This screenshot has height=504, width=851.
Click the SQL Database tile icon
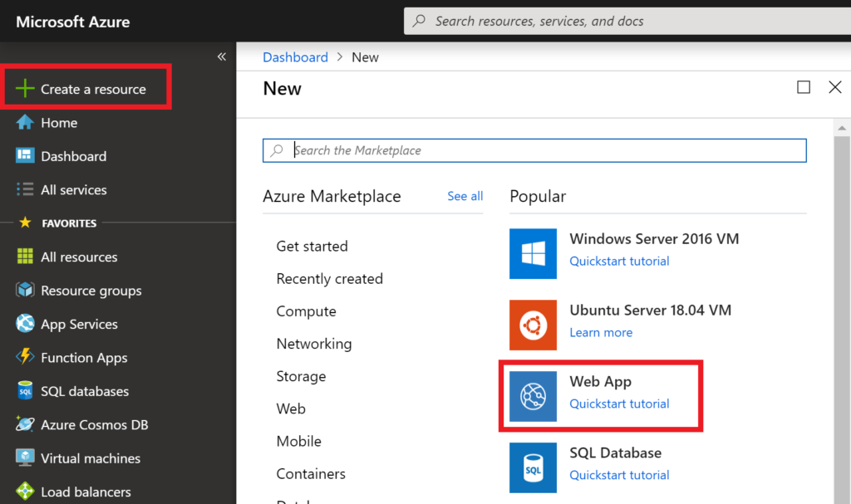pos(533,467)
